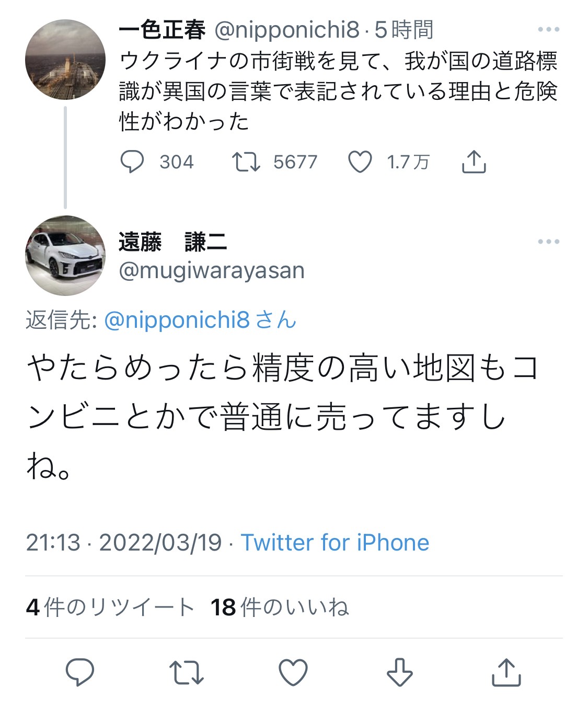
Task: View the 4 件のリツイート list
Action: 110,608
